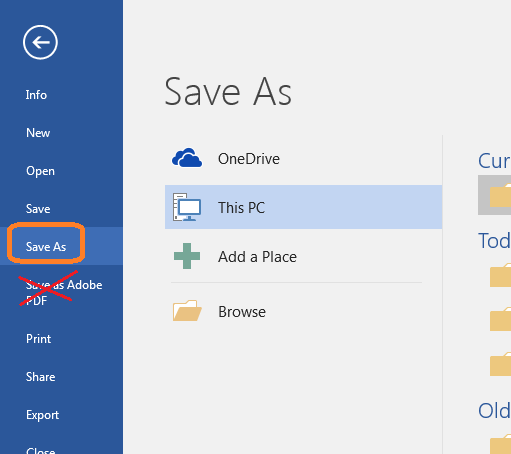Go to the Share page
The image size is (511, 454).
click(41, 377)
